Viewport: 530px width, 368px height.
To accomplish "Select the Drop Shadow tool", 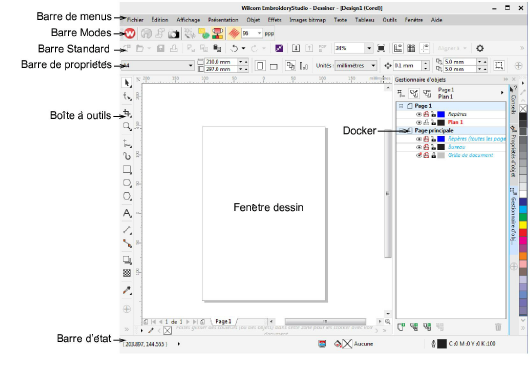I will point(127,260).
